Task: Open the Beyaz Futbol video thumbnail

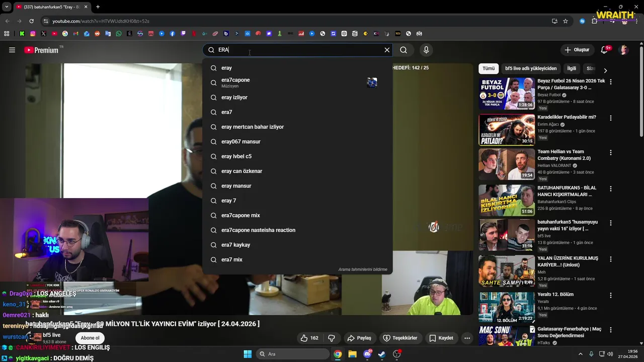Action: point(507,94)
